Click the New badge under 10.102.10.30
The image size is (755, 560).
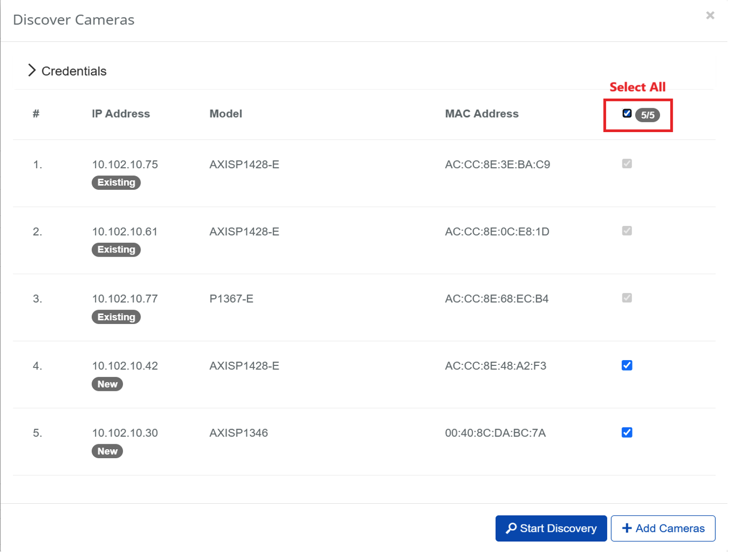107,451
